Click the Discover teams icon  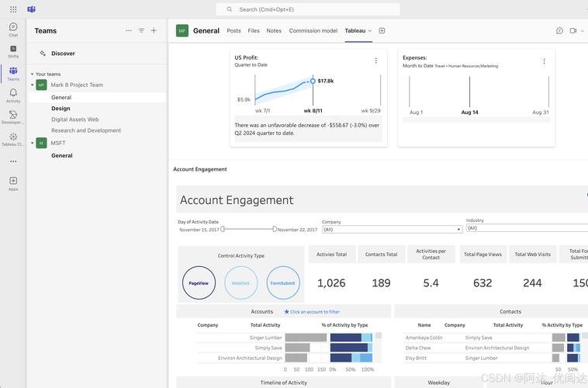click(43, 54)
